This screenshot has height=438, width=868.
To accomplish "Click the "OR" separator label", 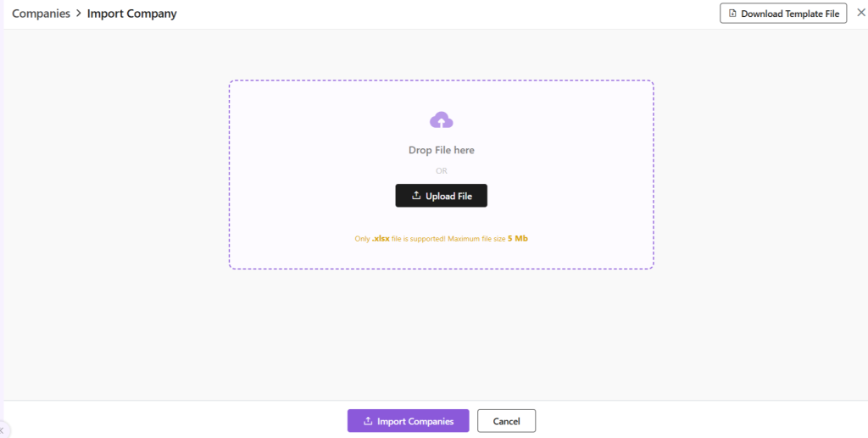I will (441, 171).
